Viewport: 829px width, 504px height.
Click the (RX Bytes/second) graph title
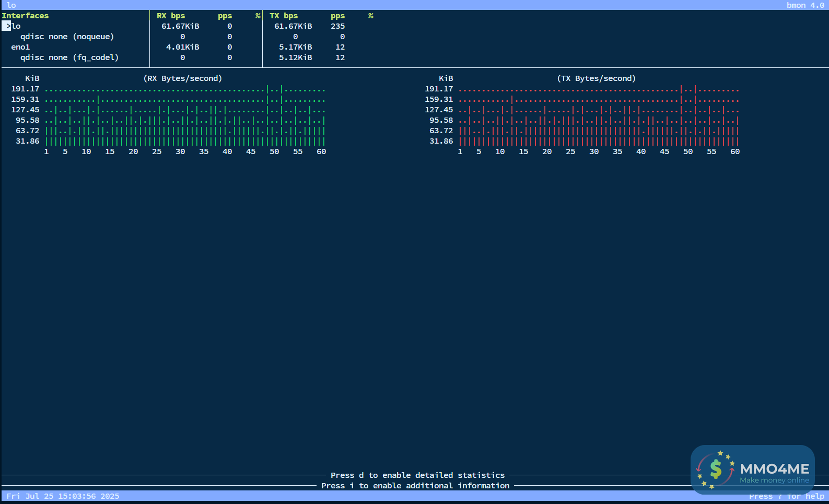(x=183, y=78)
